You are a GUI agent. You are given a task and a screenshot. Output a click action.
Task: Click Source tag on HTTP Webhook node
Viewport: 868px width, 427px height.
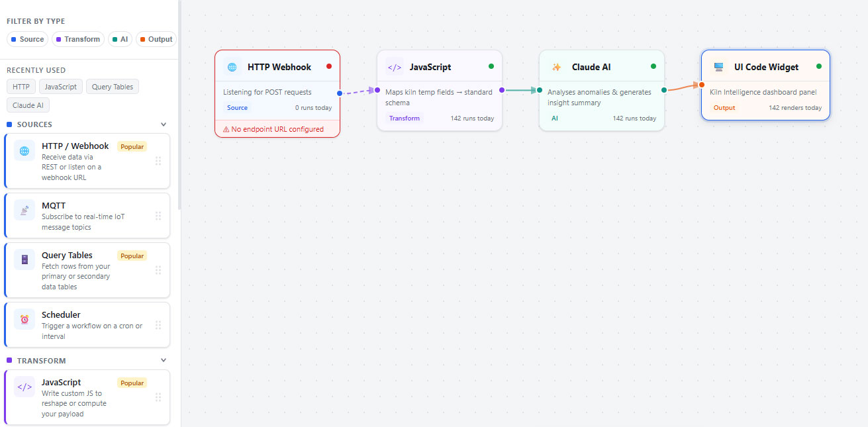pos(237,108)
